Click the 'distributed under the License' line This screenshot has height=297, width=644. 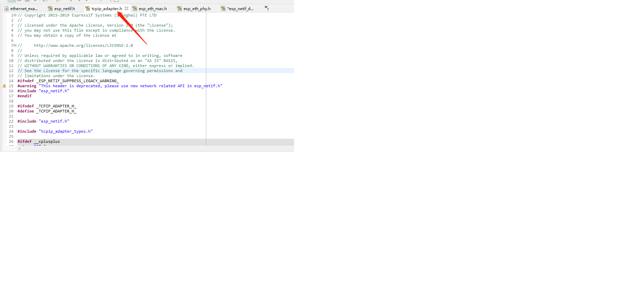click(x=98, y=61)
